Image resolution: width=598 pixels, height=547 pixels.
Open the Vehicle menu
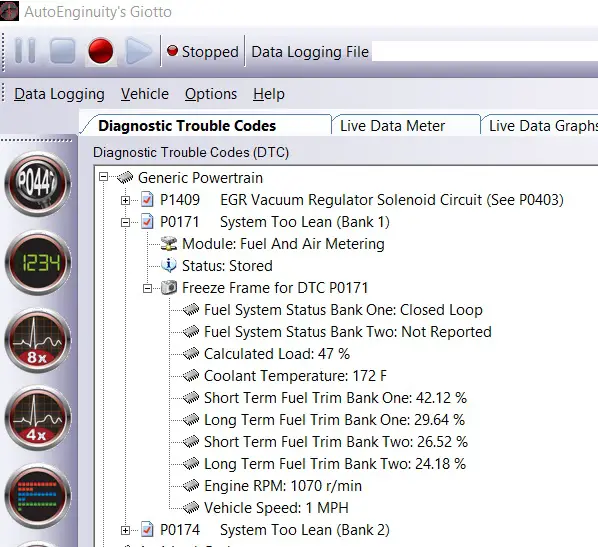[x=145, y=94]
